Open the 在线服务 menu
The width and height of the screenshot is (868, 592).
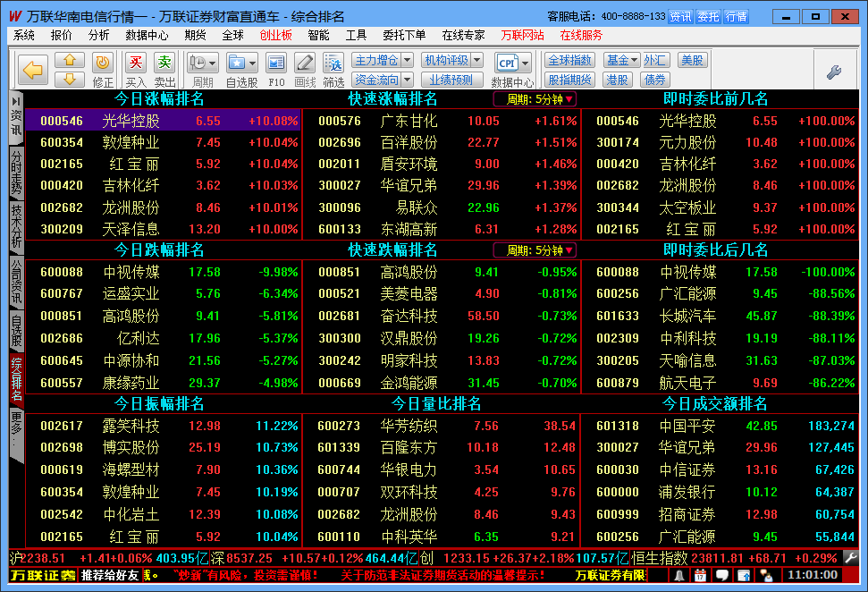581,36
